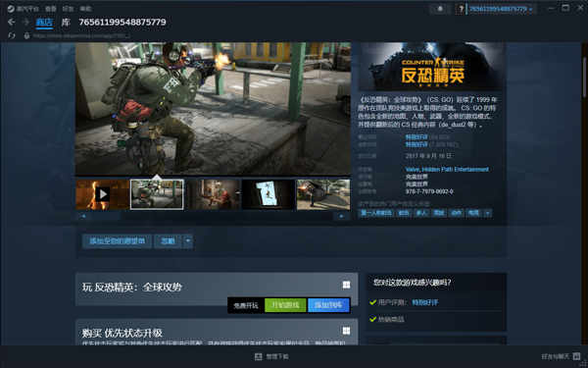Click the forward navigation arrow
Screen dimensions: 588x368
[25, 23]
